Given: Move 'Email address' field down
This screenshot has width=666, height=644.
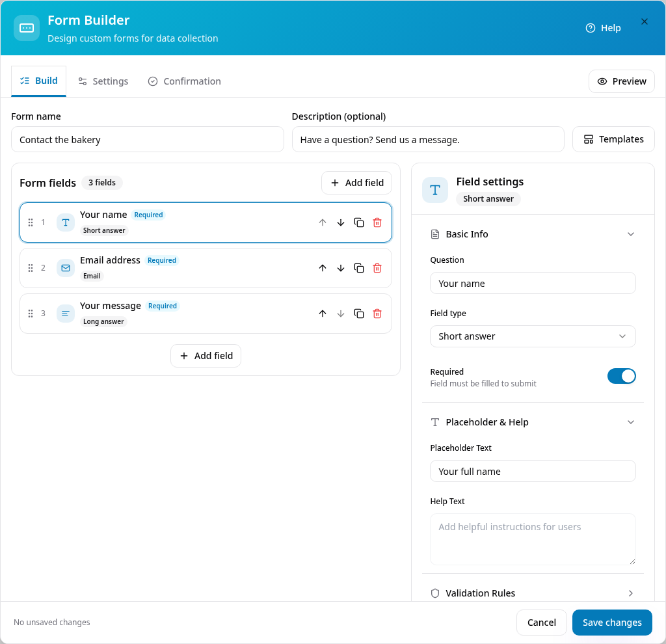Looking at the screenshot, I should click(x=341, y=268).
